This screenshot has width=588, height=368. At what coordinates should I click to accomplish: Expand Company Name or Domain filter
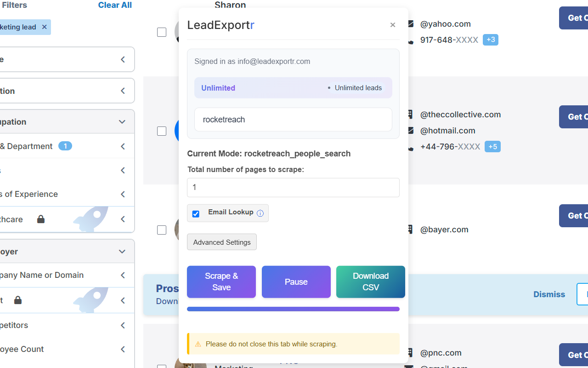point(123,275)
